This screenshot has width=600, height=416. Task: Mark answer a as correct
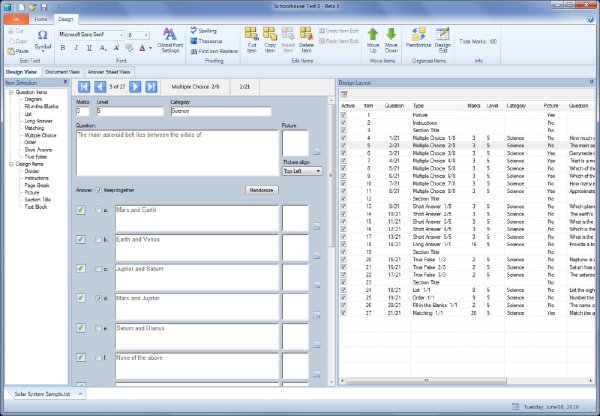point(98,210)
